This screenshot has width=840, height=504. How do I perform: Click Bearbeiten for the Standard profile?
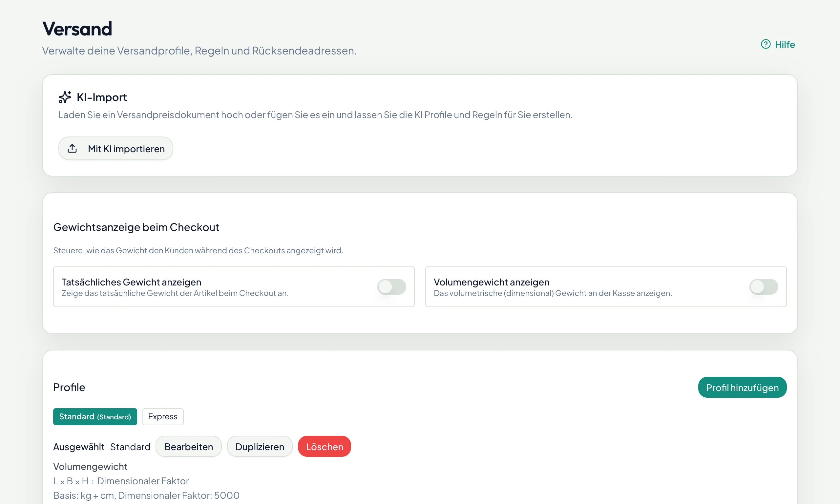[x=188, y=446]
